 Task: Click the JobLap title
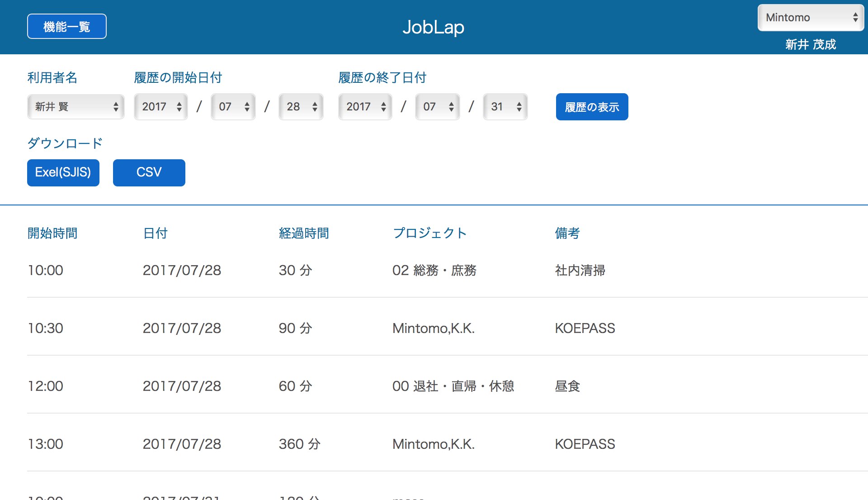point(434,27)
